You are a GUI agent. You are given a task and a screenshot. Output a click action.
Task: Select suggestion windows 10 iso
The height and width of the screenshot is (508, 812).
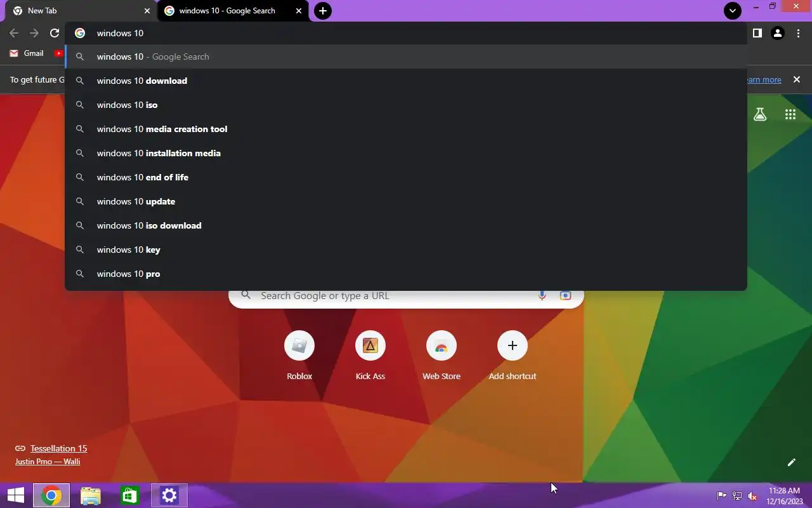(x=406, y=105)
